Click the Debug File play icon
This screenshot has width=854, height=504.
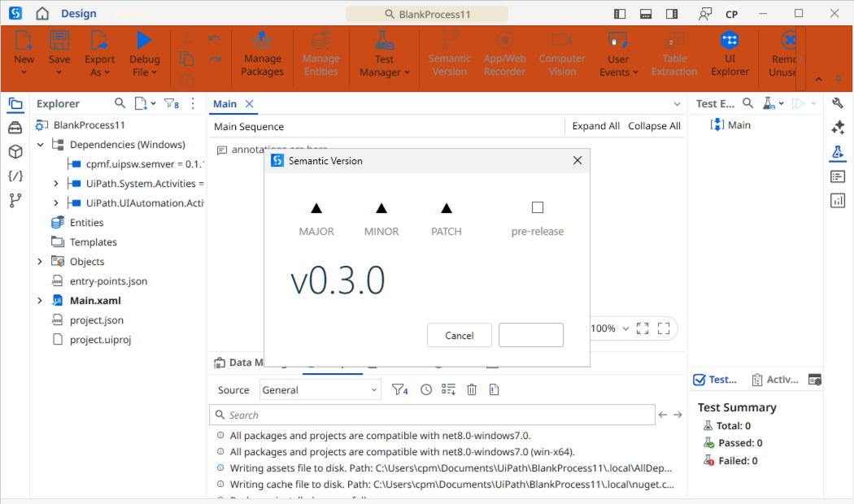click(144, 41)
